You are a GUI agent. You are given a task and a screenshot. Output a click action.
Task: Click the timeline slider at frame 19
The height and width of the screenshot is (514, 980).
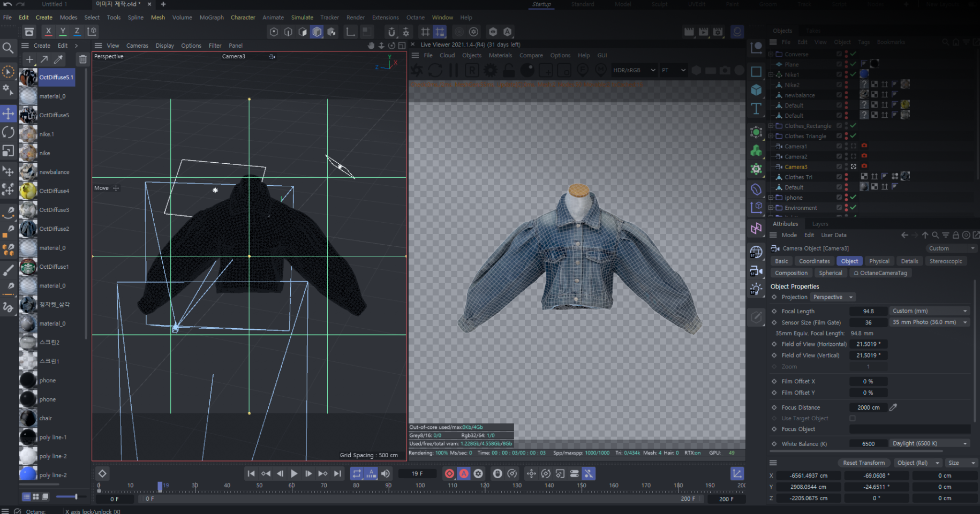[x=160, y=486]
